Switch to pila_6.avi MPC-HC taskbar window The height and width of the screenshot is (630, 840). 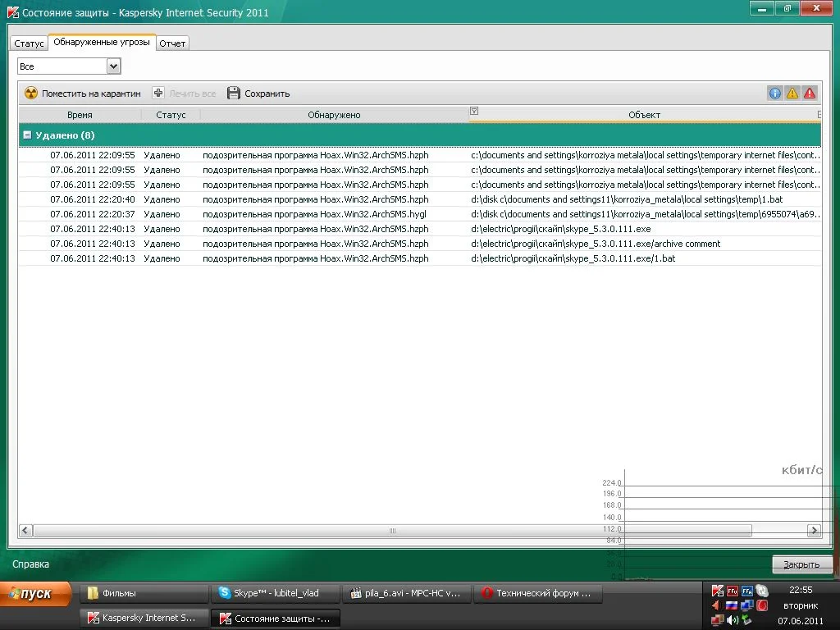click(407, 593)
